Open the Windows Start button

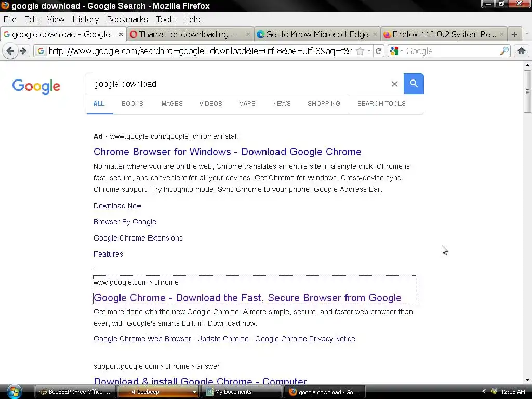14,392
